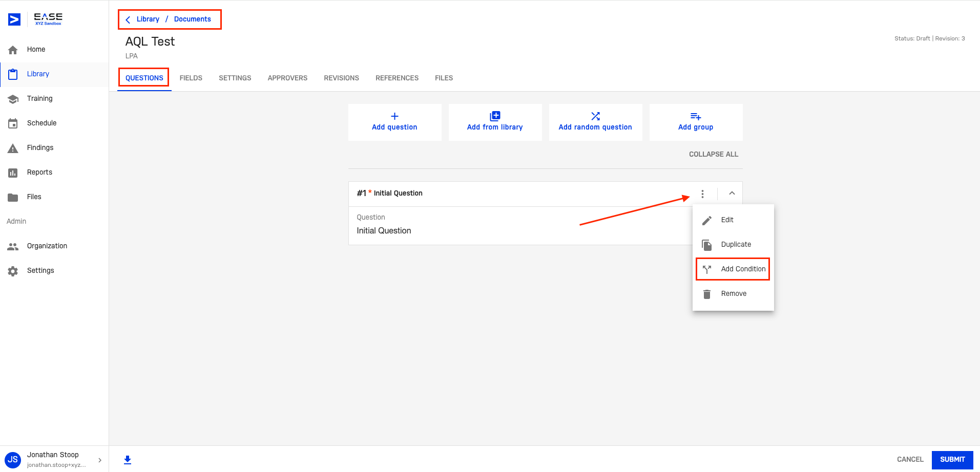Switch to the SETTINGS tab
The width and height of the screenshot is (980, 472).
point(235,78)
